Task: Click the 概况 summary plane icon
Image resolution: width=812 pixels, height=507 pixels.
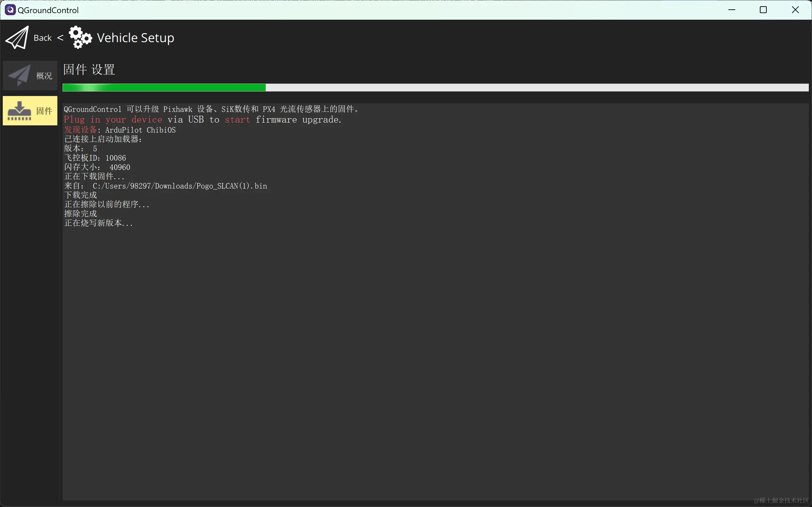Action: [19, 75]
